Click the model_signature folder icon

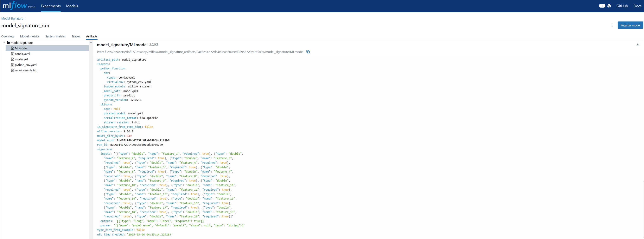8,43
